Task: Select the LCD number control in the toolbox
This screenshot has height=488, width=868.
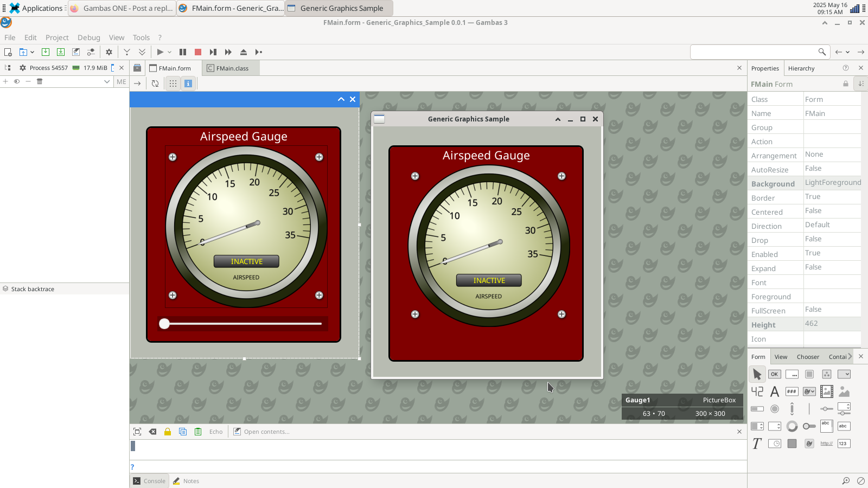Action: 757,391
